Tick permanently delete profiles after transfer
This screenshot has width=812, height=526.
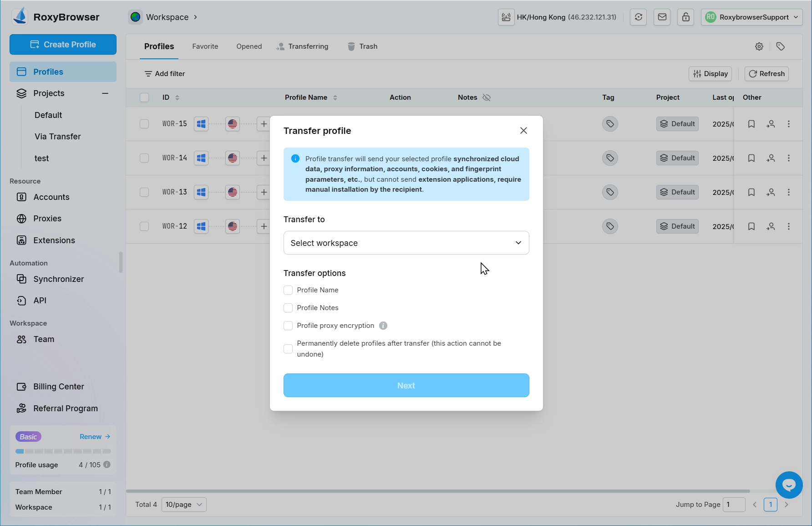click(x=288, y=349)
